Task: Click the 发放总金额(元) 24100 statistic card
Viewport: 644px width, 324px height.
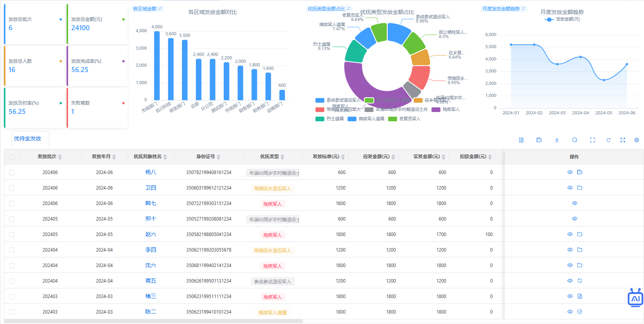Action: [97, 24]
